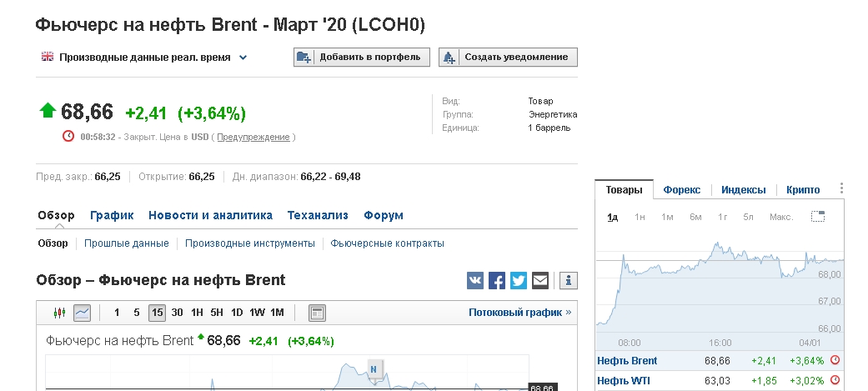
Task: Click the main Brent price chart area
Action: (x=287, y=372)
